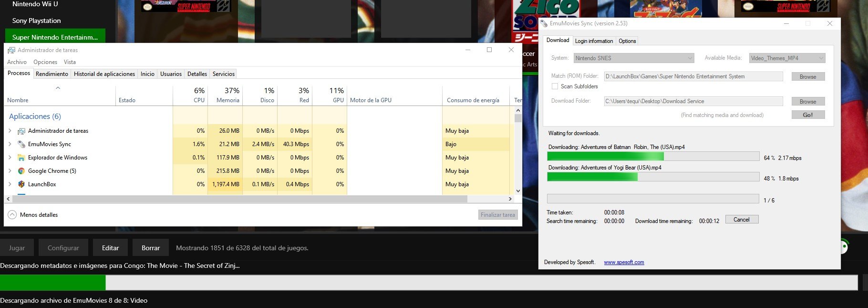Switch to the Detalles tab
This screenshot has height=308, width=868.
click(x=197, y=74)
